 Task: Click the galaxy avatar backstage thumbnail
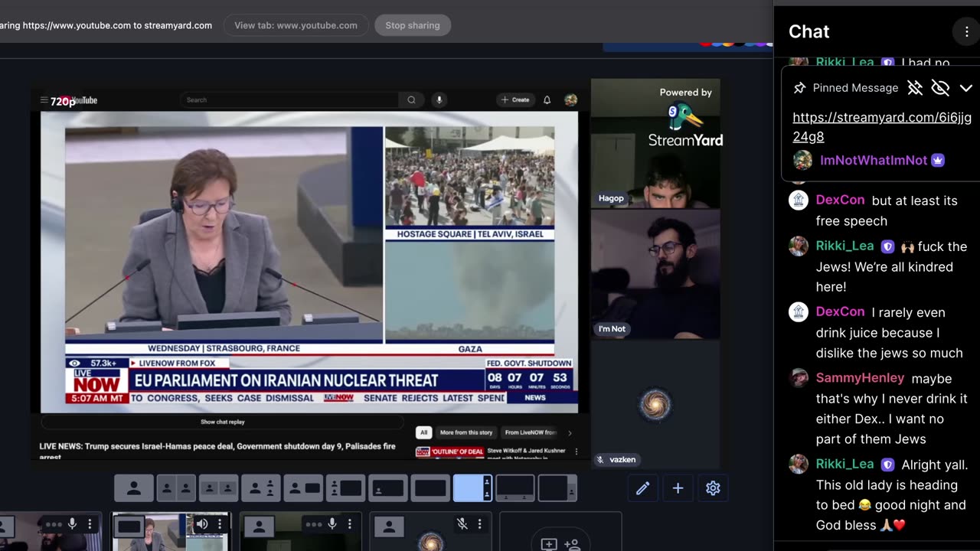(x=430, y=532)
